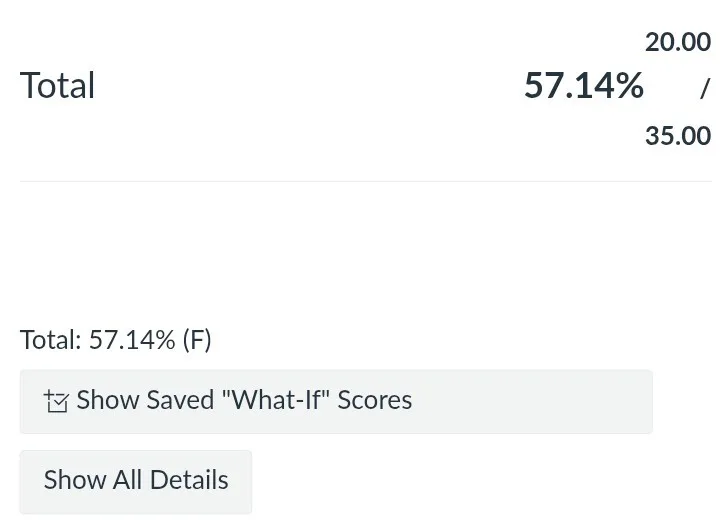Click the word "Scores" in the What-If button
720x520 pixels.
click(375, 401)
